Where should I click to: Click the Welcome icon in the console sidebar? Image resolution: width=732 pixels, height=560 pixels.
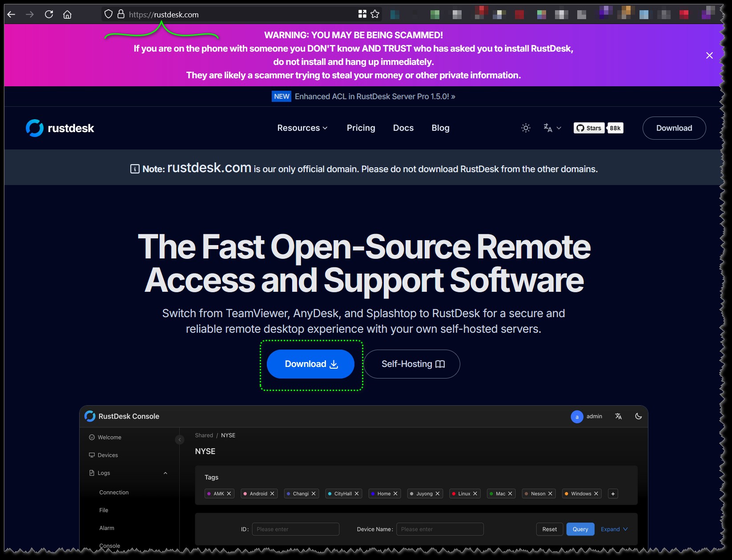click(92, 437)
